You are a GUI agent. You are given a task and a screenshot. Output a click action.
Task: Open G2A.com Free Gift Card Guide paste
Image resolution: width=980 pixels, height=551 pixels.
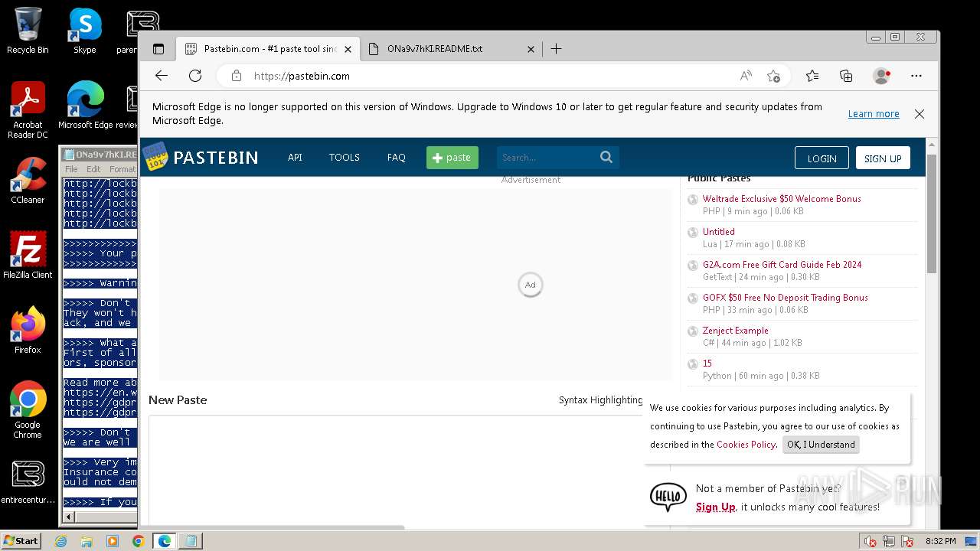(782, 265)
